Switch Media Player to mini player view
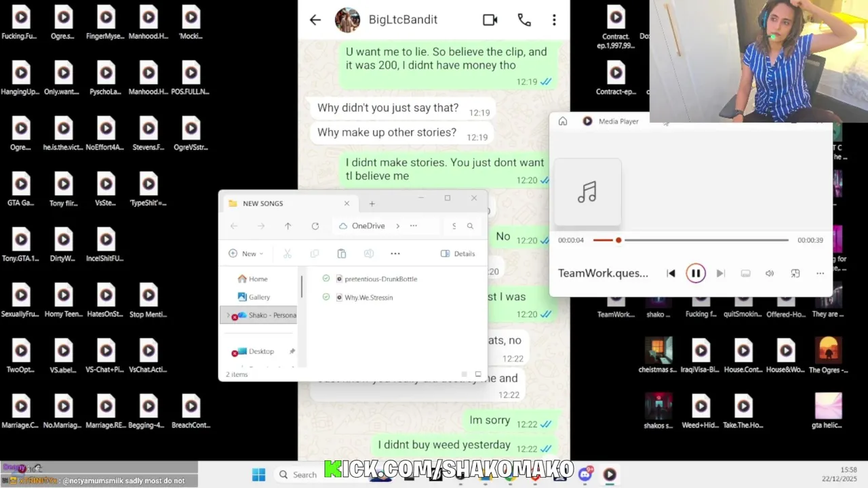Screen dimensions: 868x488 pyautogui.click(x=795, y=273)
